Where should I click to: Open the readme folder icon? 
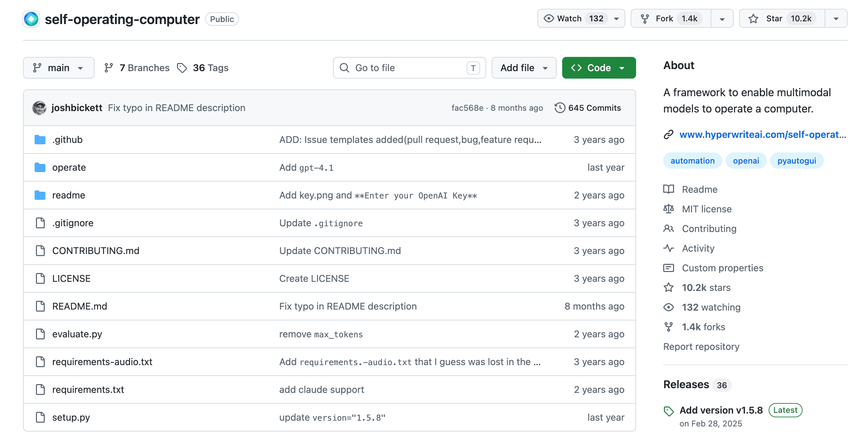40,195
